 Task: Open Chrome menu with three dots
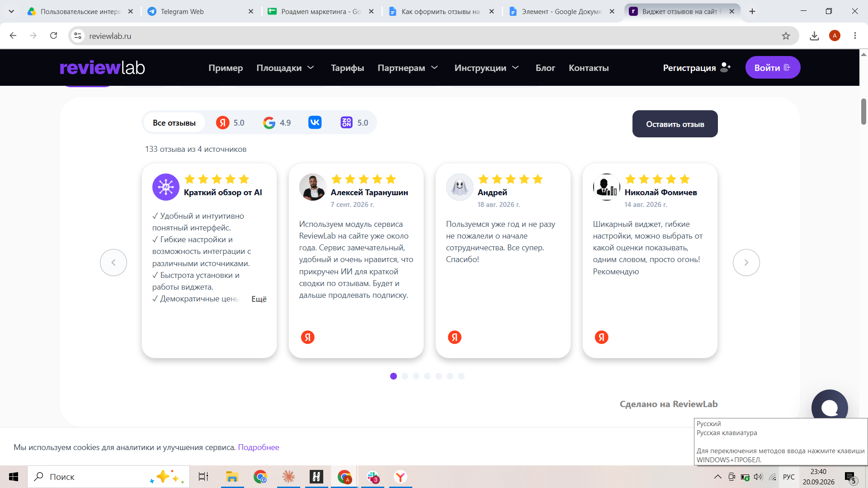(x=855, y=36)
